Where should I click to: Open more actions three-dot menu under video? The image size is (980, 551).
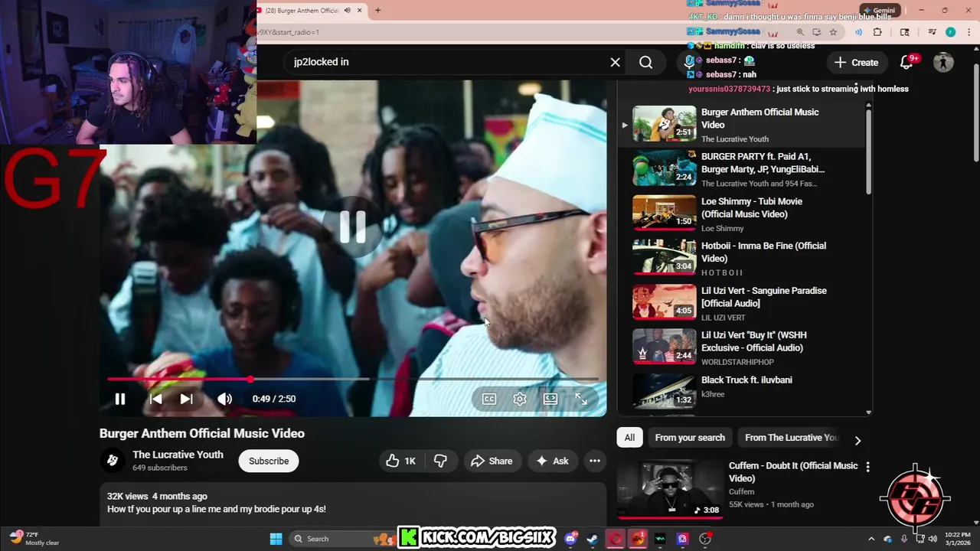tap(595, 461)
